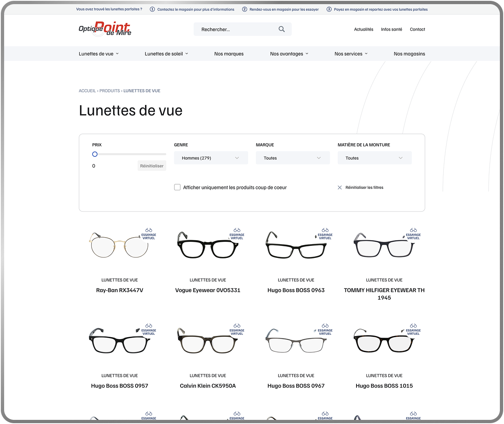Viewport: 504px width, 424px height.
Task: Open Calvin Klein CK5950A product title
Action: pos(208,386)
